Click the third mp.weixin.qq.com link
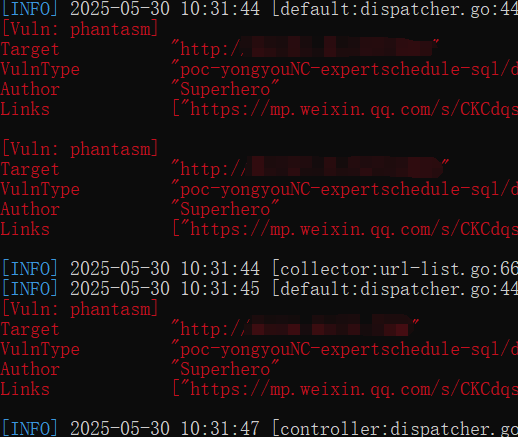 point(345,390)
